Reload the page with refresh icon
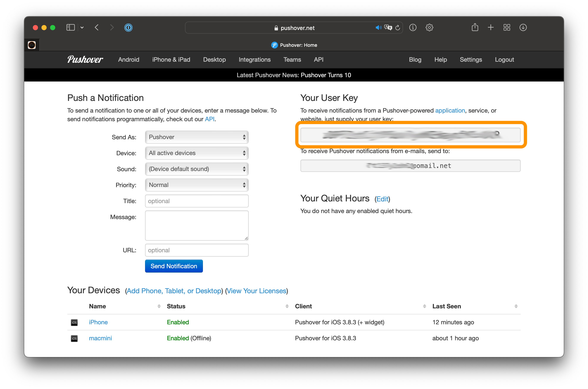 tap(398, 28)
